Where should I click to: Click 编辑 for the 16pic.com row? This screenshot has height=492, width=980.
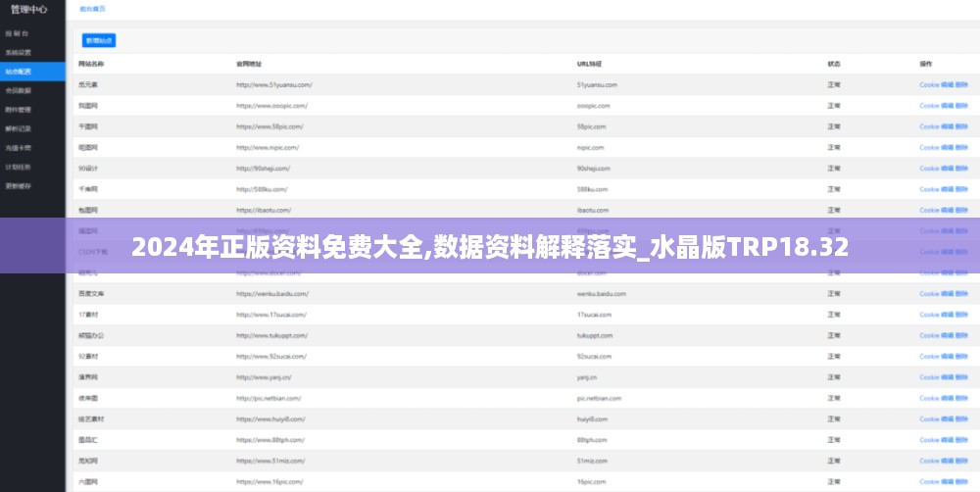[x=947, y=482]
